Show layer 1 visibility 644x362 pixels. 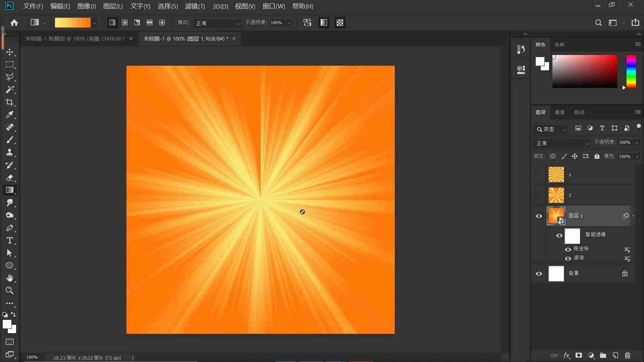[539, 175]
